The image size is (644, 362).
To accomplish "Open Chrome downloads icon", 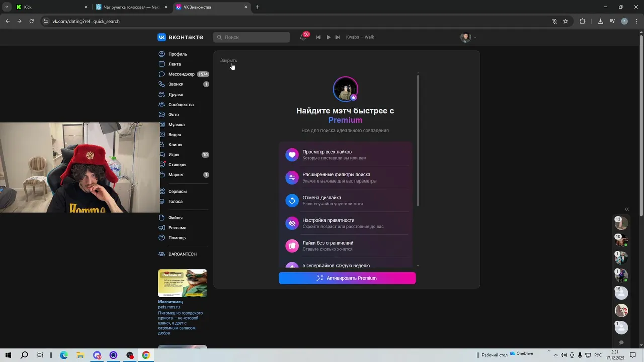I will [x=600, y=21].
